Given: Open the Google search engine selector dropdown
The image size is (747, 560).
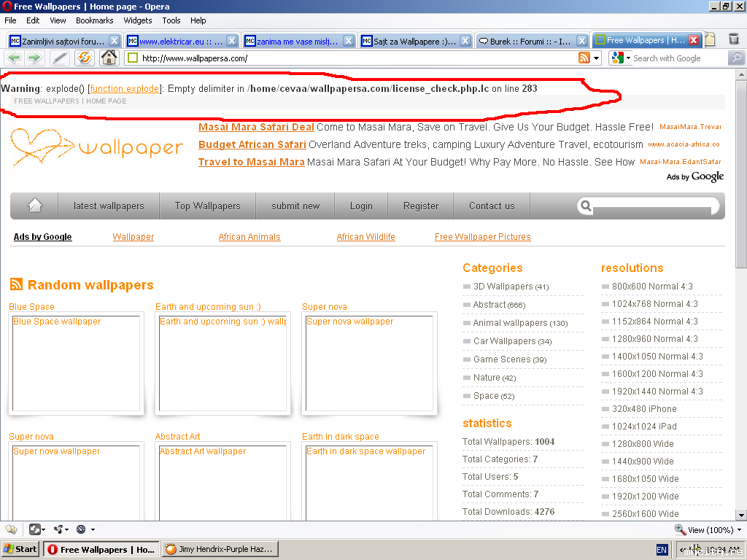Looking at the screenshot, I should click(x=622, y=58).
